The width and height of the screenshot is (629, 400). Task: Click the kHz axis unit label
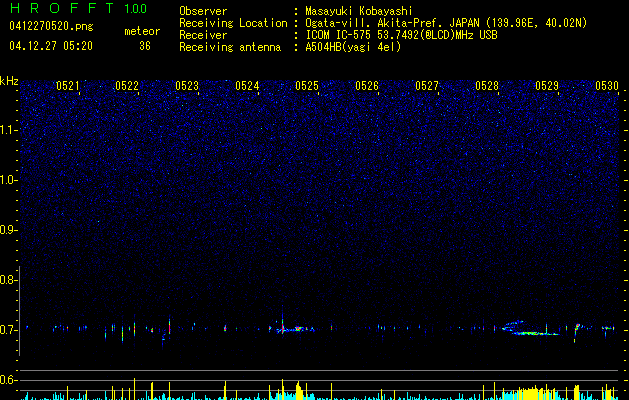pos(9,81)
